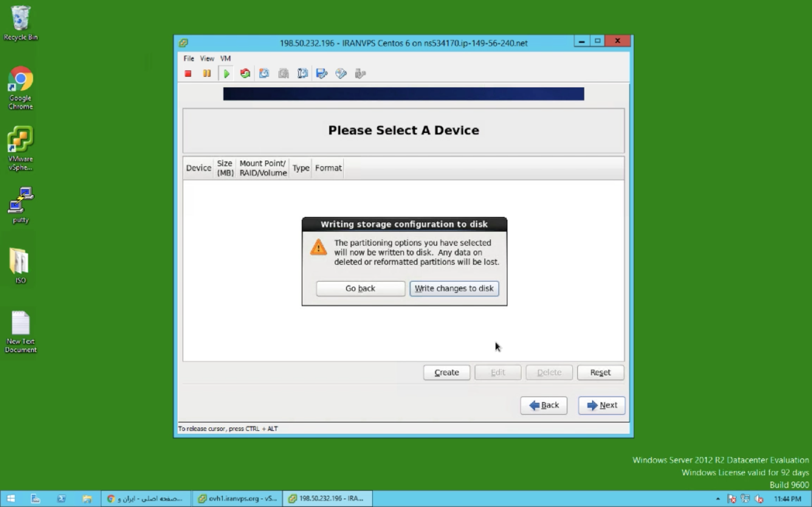Take a VM snapshot with the clock icon

click(x=264, y=74)
